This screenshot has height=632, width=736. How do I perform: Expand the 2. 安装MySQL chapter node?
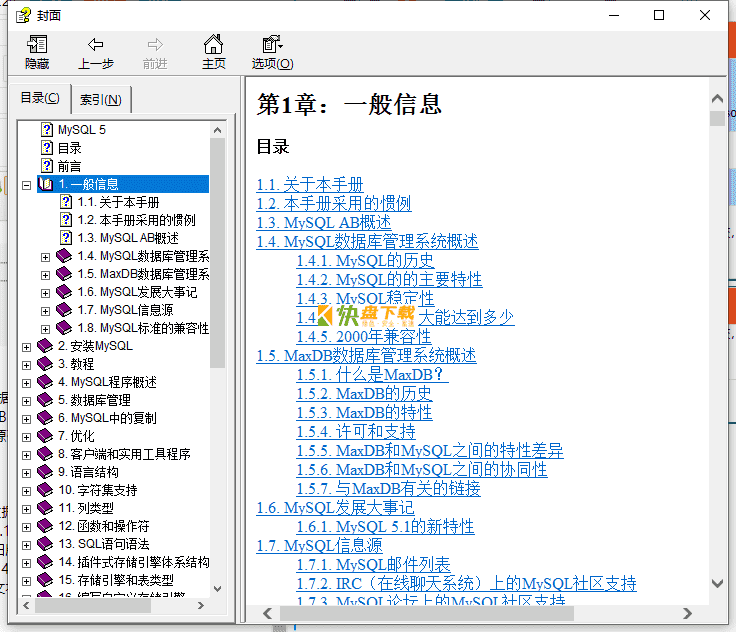click(x=26, y=347)
